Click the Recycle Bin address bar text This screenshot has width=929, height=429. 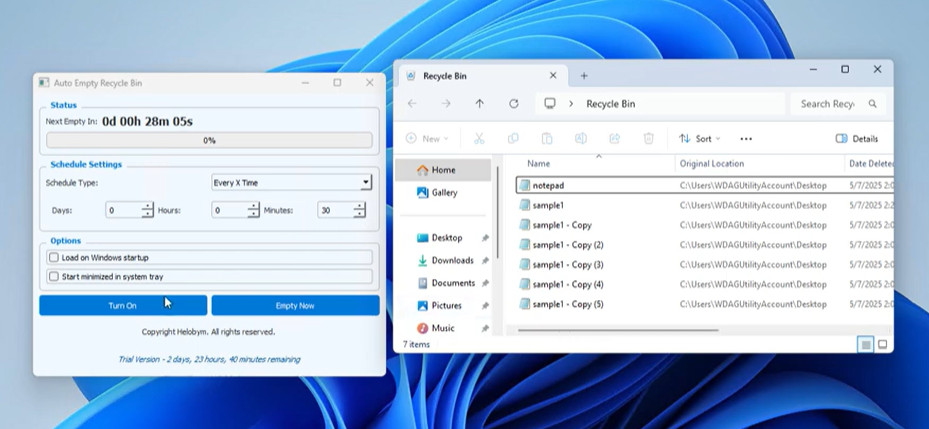click(x=610, y=104)
